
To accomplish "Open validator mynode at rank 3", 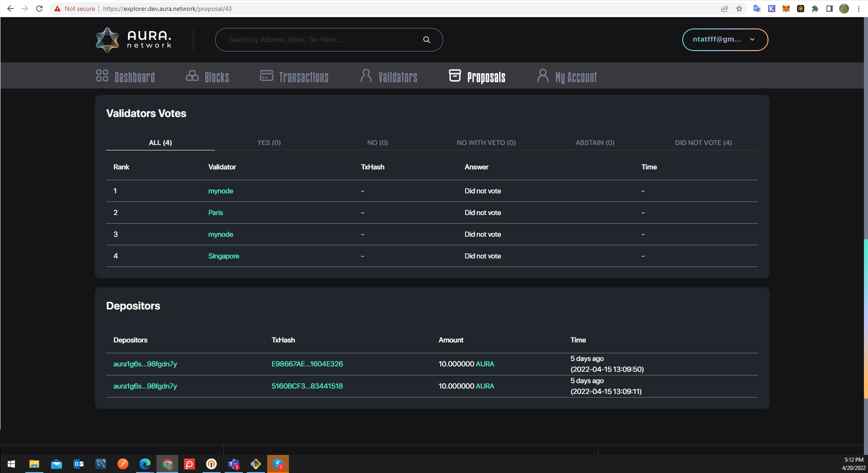I will point(221,234).
